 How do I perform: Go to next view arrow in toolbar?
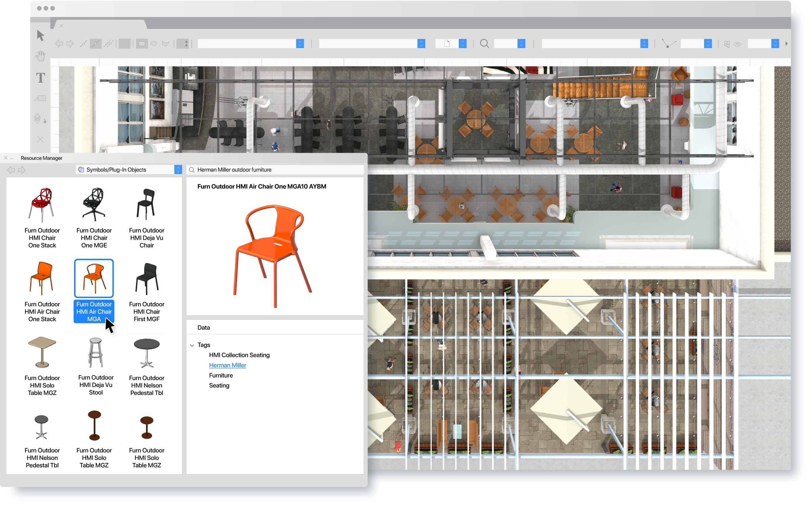coord(70,44)
